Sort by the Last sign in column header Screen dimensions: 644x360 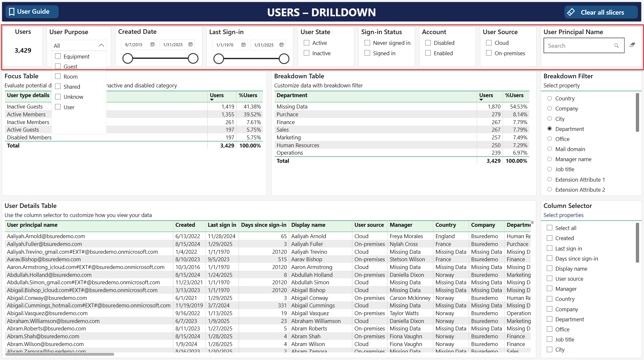[x=222, y=225]
